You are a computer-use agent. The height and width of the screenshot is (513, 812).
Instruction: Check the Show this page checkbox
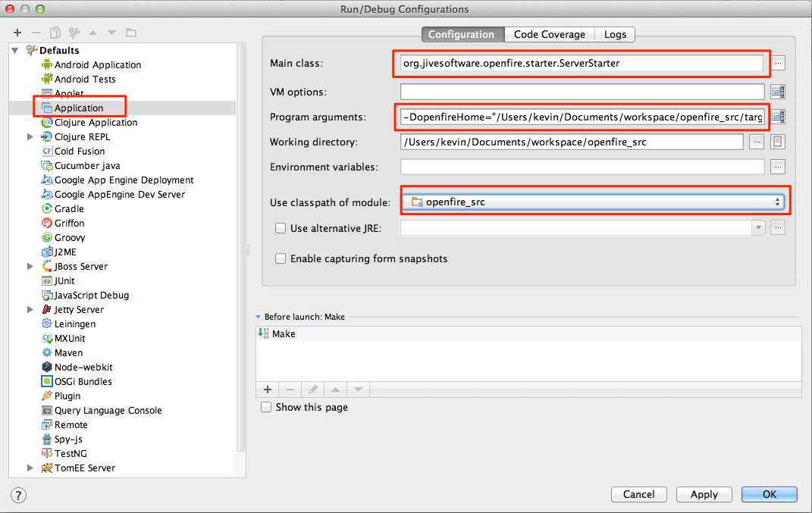(x=266, y=407)
